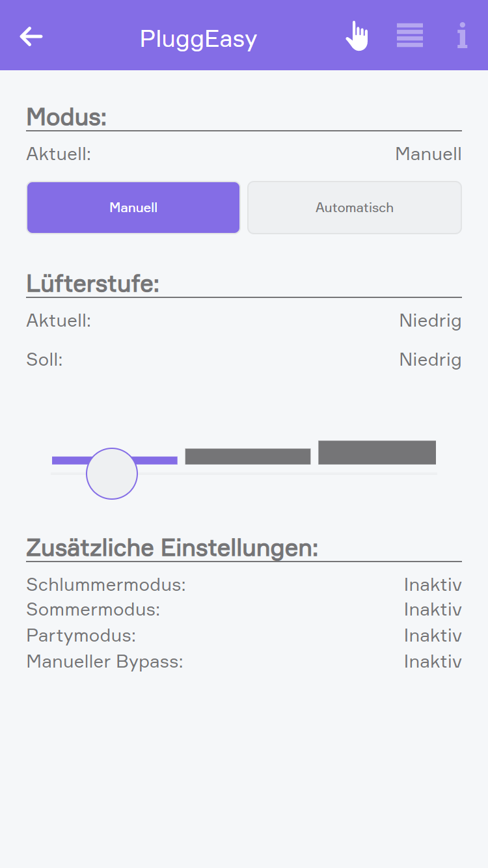488x868 pixels.
Task: Switch to Automatisch mode
Action: [x=355, y=208]
